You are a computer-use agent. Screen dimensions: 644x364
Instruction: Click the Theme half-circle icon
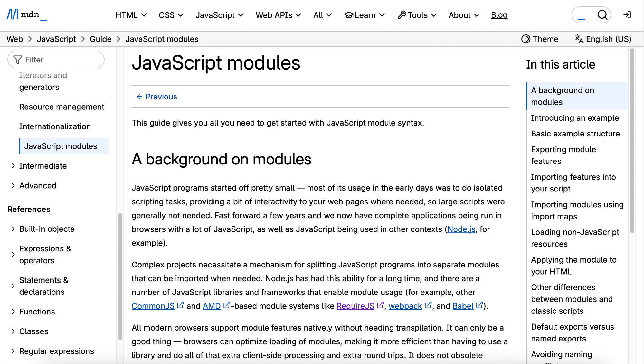click(x=526, y=39)
